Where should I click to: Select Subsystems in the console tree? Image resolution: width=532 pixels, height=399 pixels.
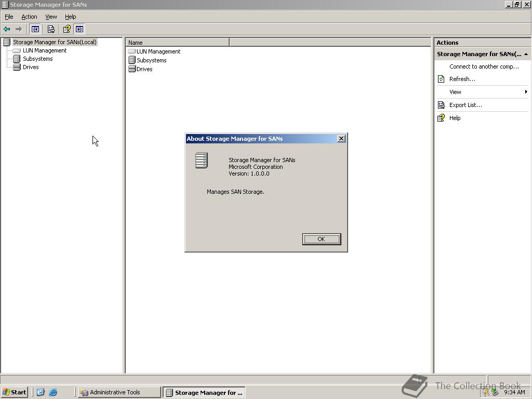point(37,59)
